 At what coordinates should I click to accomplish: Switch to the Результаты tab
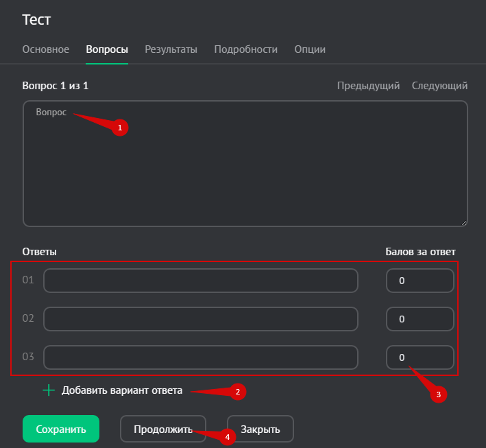[x=171, y=49]
